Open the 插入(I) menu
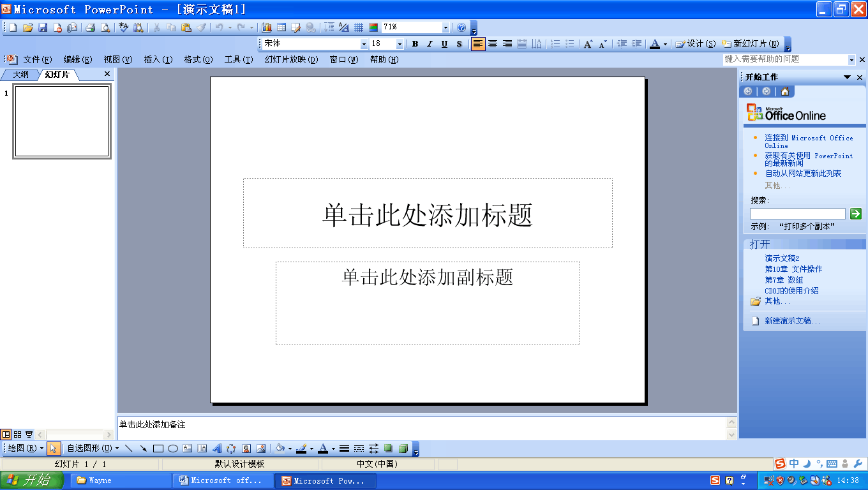This screenshot has height=490, width=868. 158,59
